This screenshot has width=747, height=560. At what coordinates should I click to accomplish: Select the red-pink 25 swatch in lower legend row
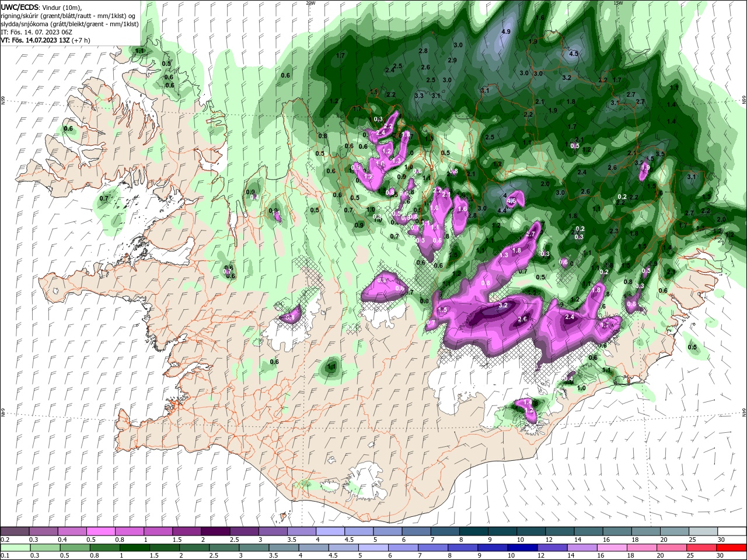click(702, 547)
